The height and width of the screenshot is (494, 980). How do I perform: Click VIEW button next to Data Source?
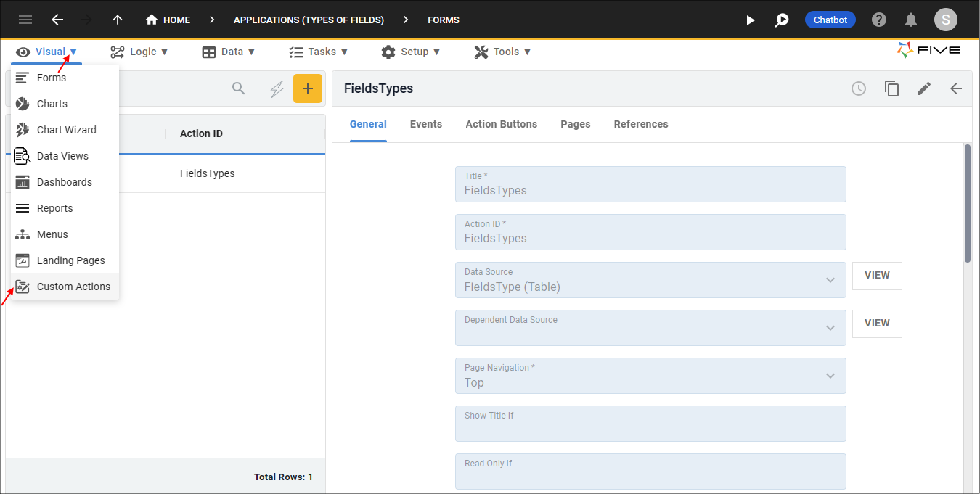click(876, 276)
